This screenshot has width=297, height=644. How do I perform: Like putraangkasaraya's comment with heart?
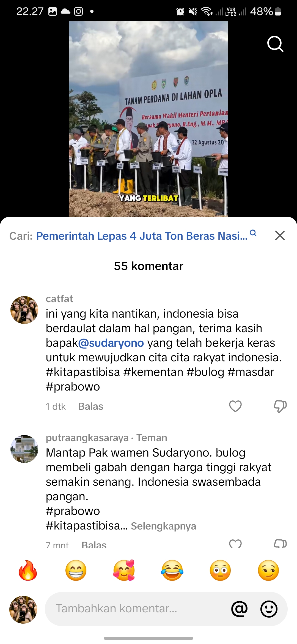coord(235,543)
